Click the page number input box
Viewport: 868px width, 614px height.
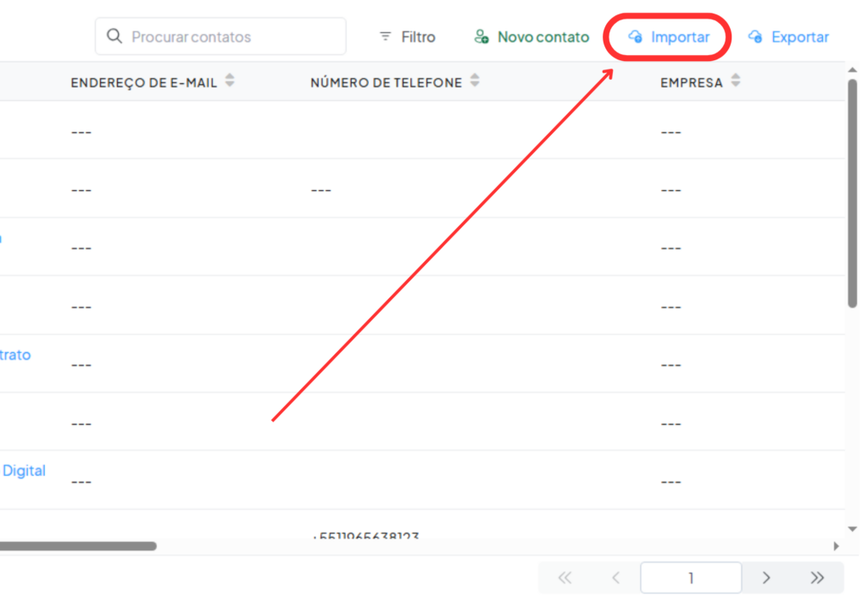691,578
